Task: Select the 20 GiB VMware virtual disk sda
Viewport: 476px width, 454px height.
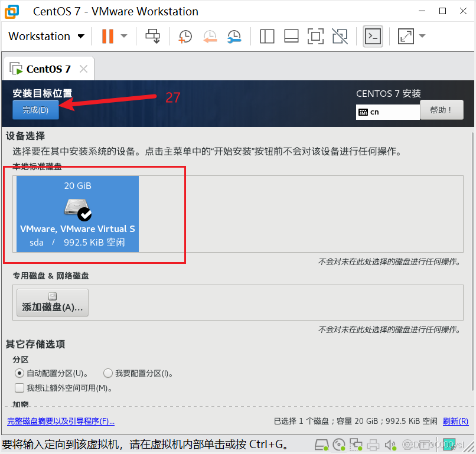Action: click(78, 214)
